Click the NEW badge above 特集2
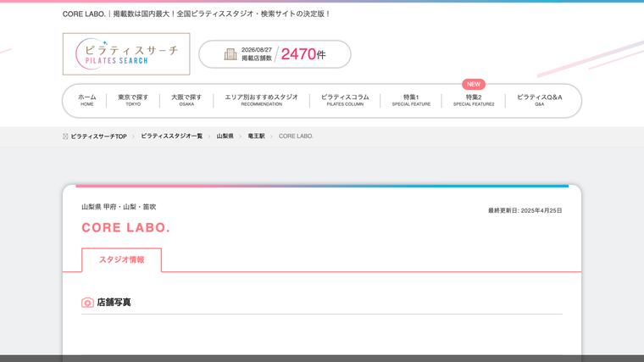Image resolution: width=644 pixels, height=362 pixels. point(474,84)
